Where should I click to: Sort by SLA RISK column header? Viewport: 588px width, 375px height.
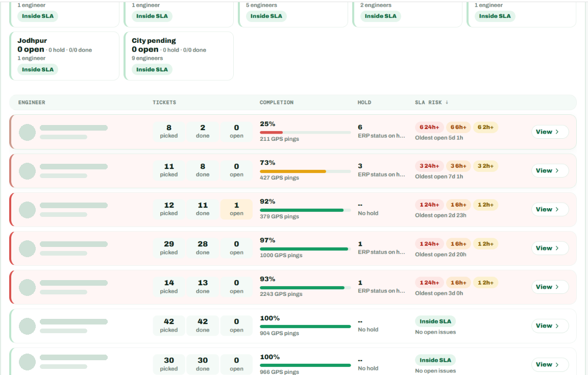coord(431,103)
